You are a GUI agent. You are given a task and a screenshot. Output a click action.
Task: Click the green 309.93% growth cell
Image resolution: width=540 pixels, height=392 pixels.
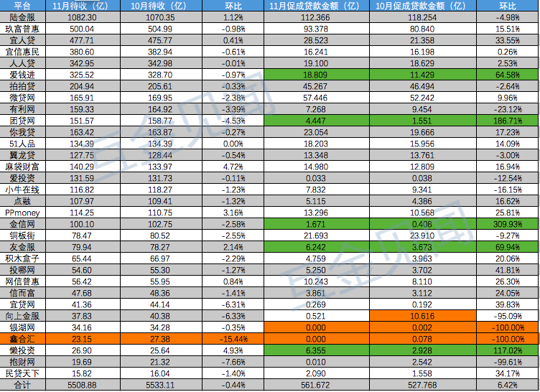click(508, 224)
